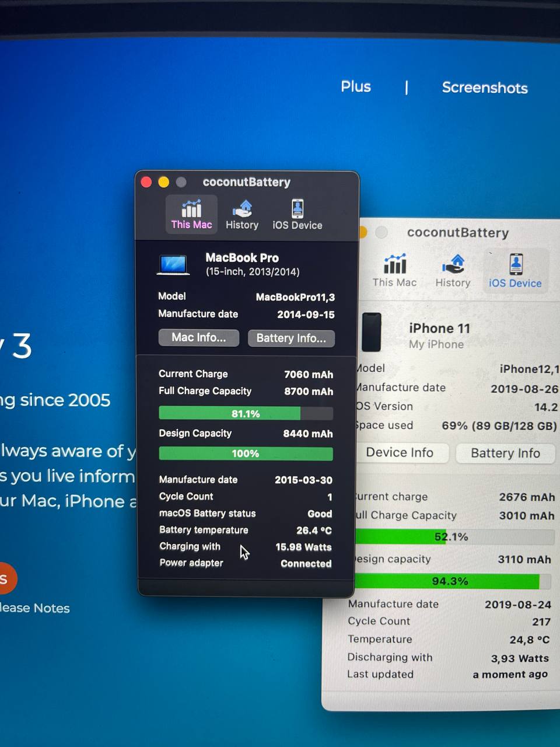This screenshot has height=747, width=560.
Task: Open History tab in dark coconutBattery window
Action: [242, 214]
